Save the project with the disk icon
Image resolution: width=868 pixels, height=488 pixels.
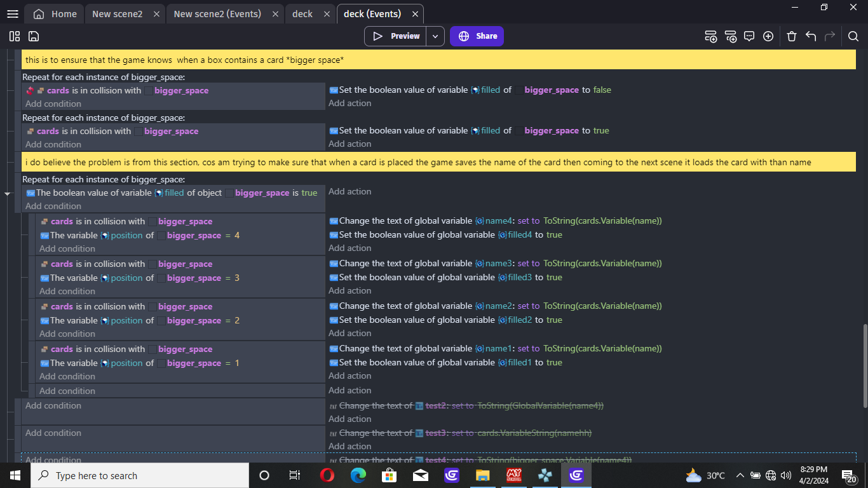point(34,36)
